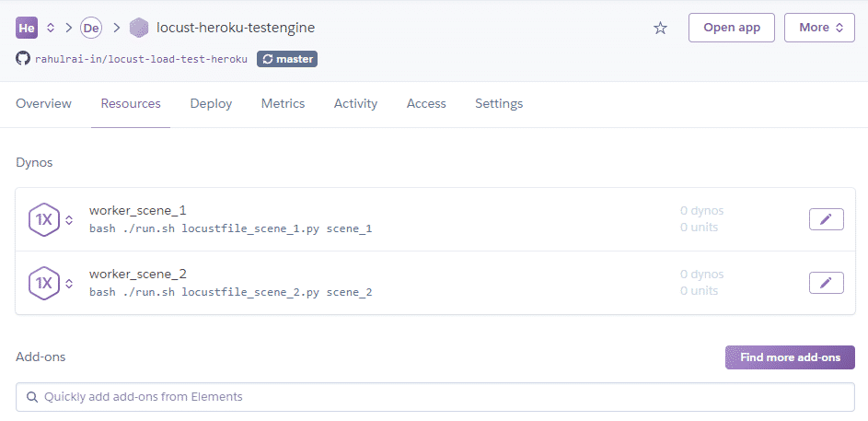Edit worker_scene_1 dyno with pencil icon
Image resolution: width=868 pixels, height=421 pixels.
[x=826, y=219]
